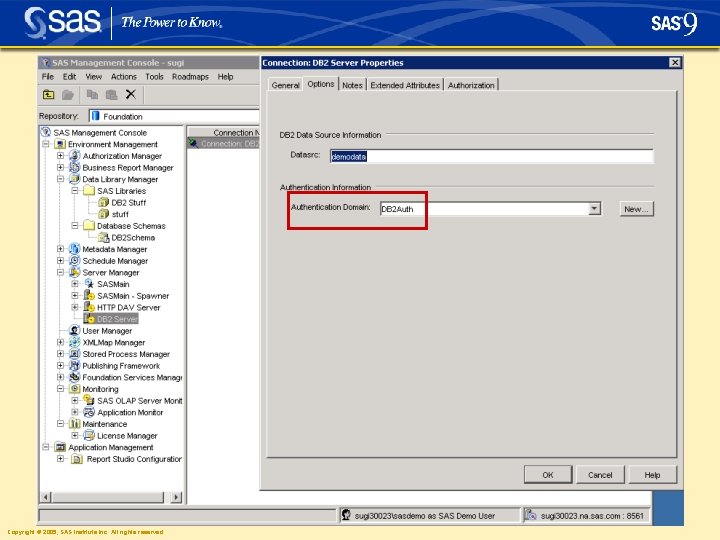Select the Application Management tree item

111,447
